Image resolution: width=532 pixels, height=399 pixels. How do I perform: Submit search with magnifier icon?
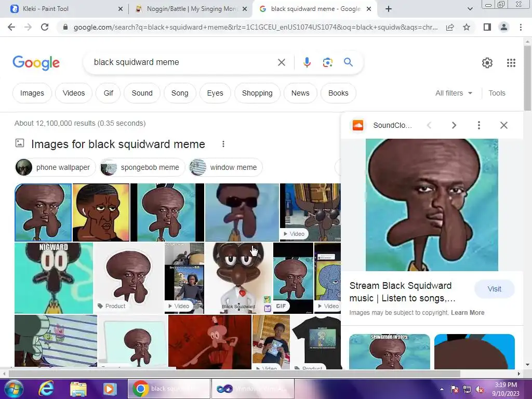point(348,62)
